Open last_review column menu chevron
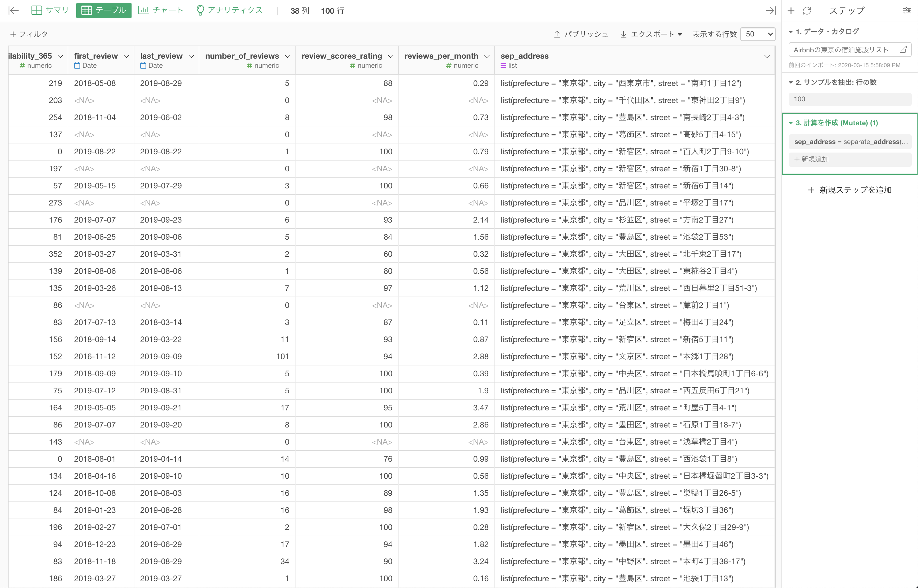Viewport: 918px width, 588px height. click(x=191, y=56)
